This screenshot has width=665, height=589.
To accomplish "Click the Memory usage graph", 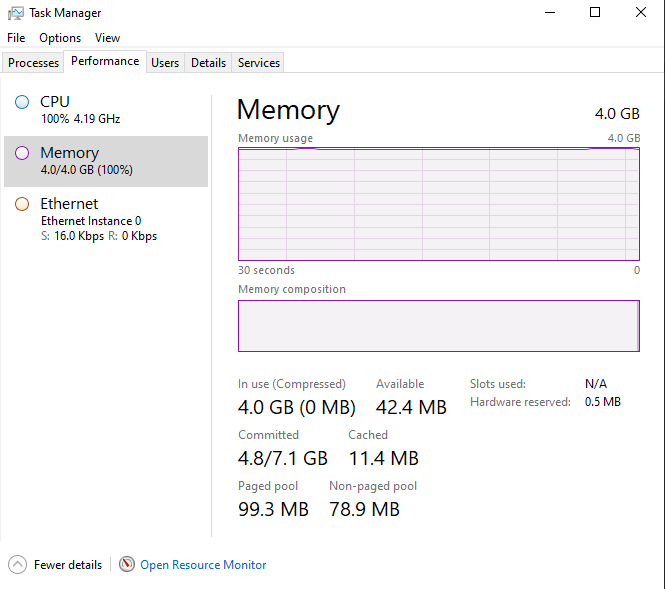I will 438,204.
